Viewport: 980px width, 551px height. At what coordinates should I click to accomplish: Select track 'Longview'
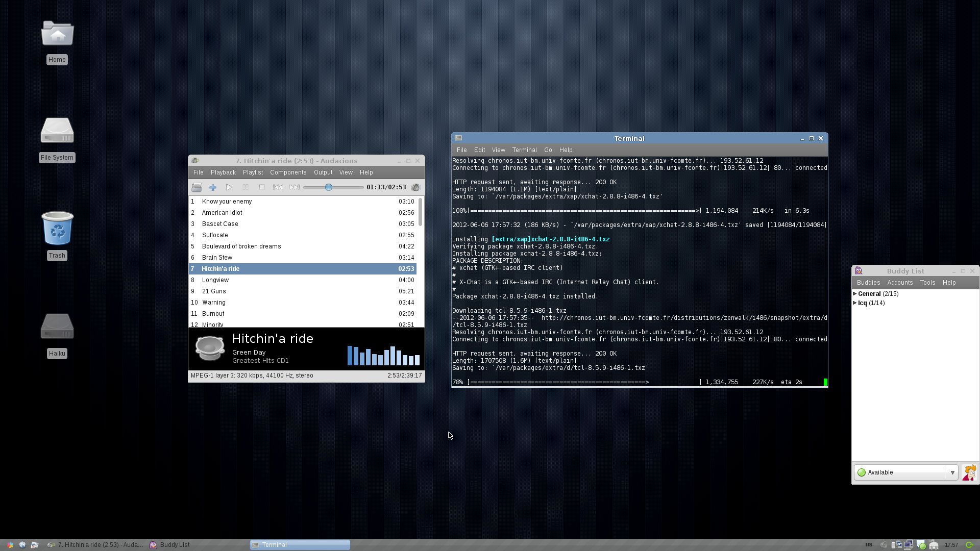pyautogui.click(x=303, y=280)
